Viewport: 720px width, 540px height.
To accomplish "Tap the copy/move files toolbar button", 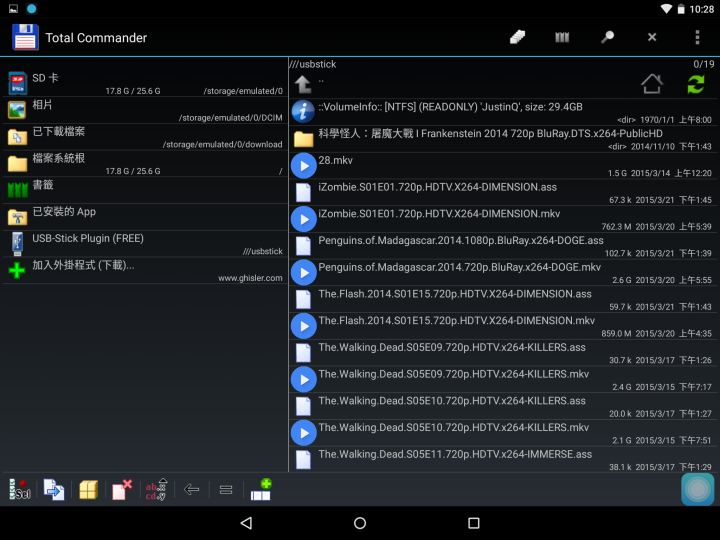I will 54,489.
